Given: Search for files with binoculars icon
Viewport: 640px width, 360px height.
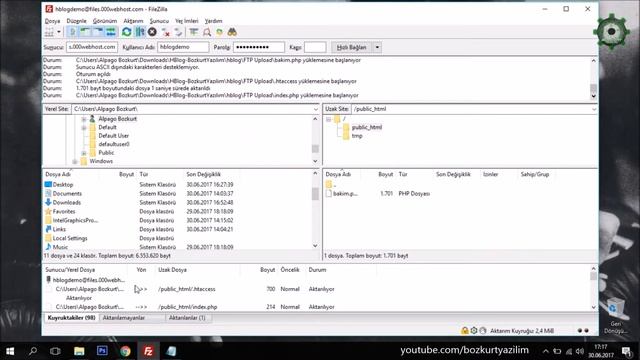Looking at the screenshot, I should pyautogui.click(x=232, y=32).
